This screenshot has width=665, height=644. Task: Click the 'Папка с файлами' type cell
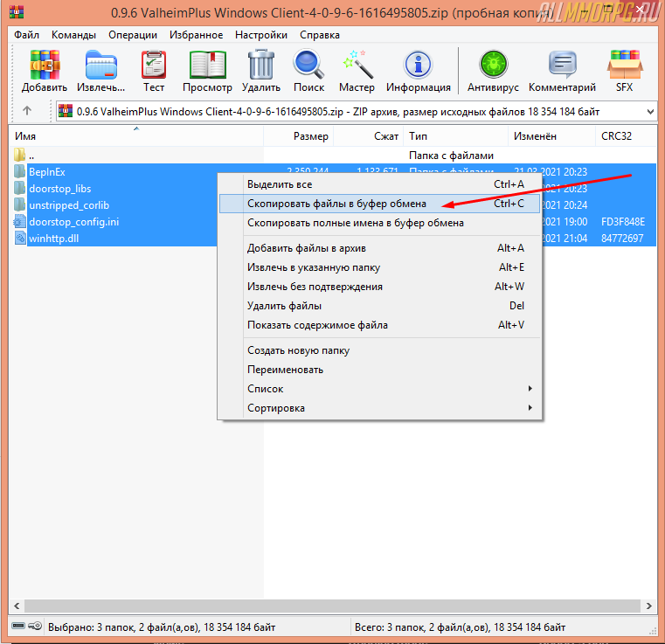click(x=451, y=156)
